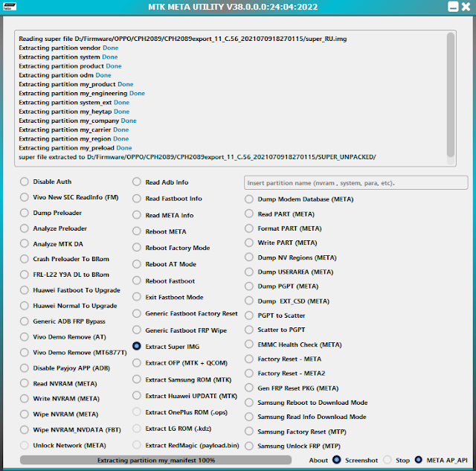The width and height of the screenshot is (476, 471).
Task: Click the extraction progress bar
Action: [155, 460]
